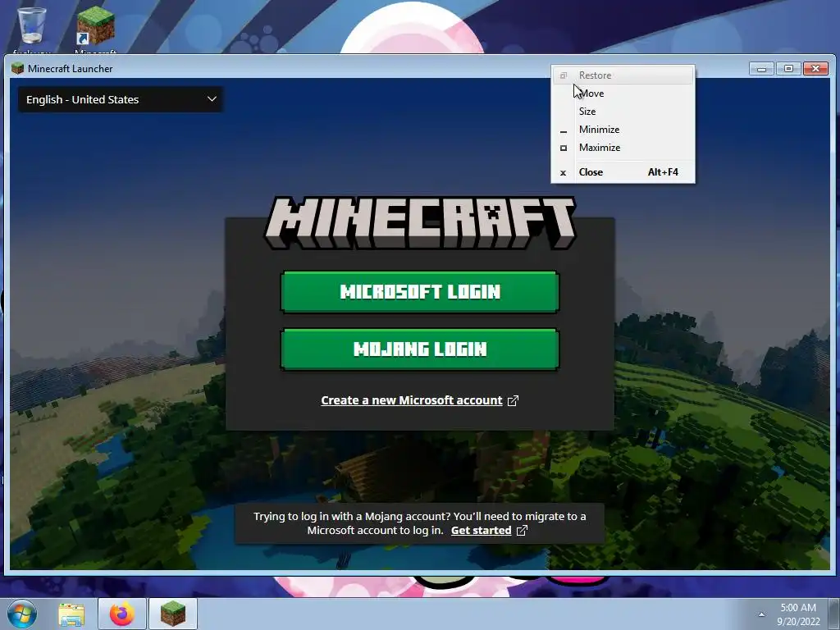Select the Minecraft Launcher taskbar button
This screenshot has height=630, width=840.
tap(173, 614)
